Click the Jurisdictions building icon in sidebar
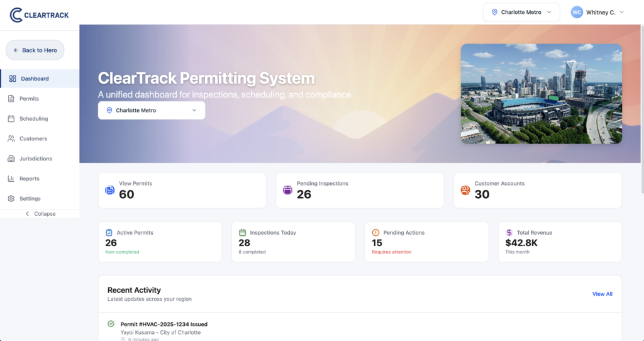 point(11,159)
